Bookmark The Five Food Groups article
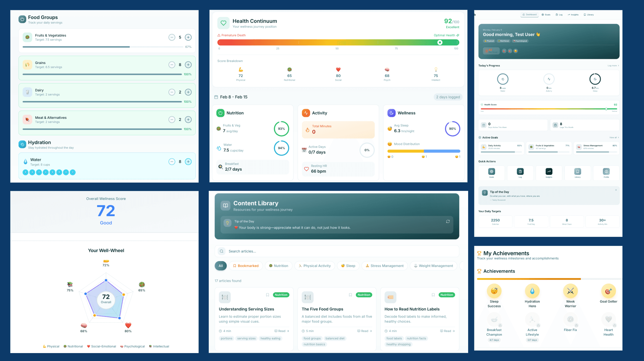 point(350,295)
